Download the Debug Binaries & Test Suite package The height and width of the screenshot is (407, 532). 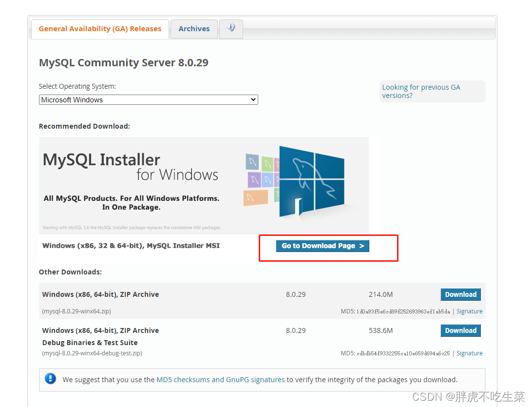tap(460, 330)
